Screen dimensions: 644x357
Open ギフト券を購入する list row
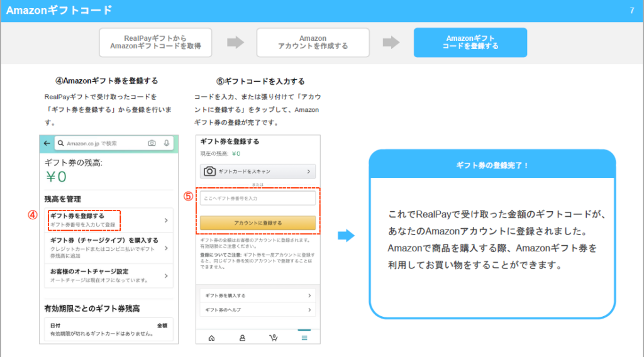tap(258, 295)
